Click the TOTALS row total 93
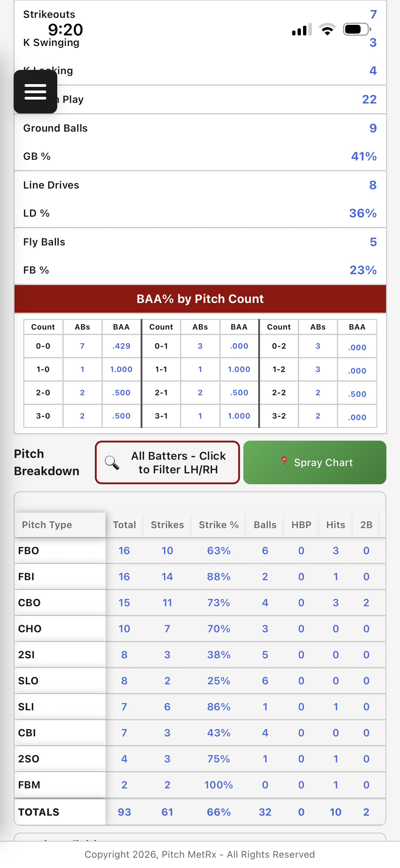Viewport: 400px width, 868px height. tap(124, 812)
